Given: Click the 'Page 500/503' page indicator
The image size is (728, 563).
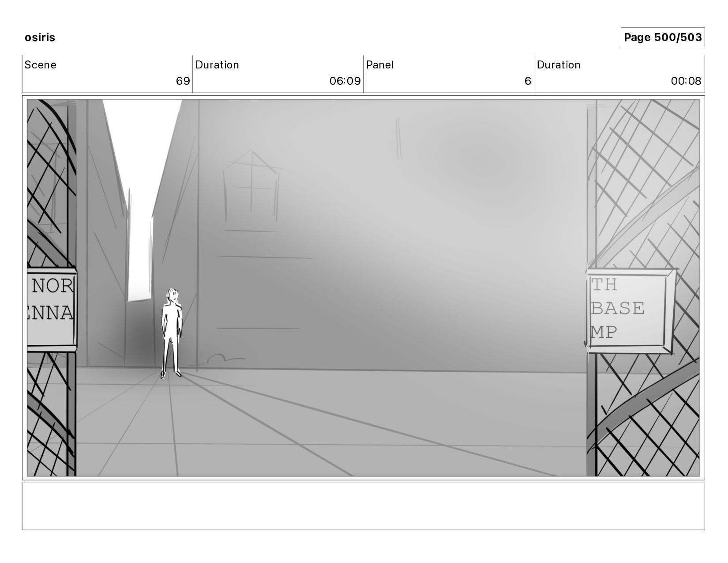Looking at the screenshot, I should pos(663,38).
